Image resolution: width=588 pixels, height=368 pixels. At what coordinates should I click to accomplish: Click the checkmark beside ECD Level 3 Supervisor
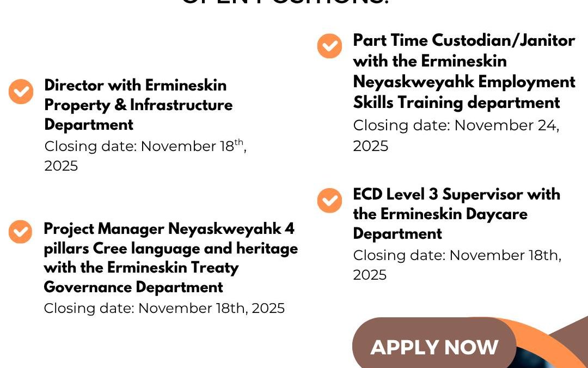[x=329, y=200]
